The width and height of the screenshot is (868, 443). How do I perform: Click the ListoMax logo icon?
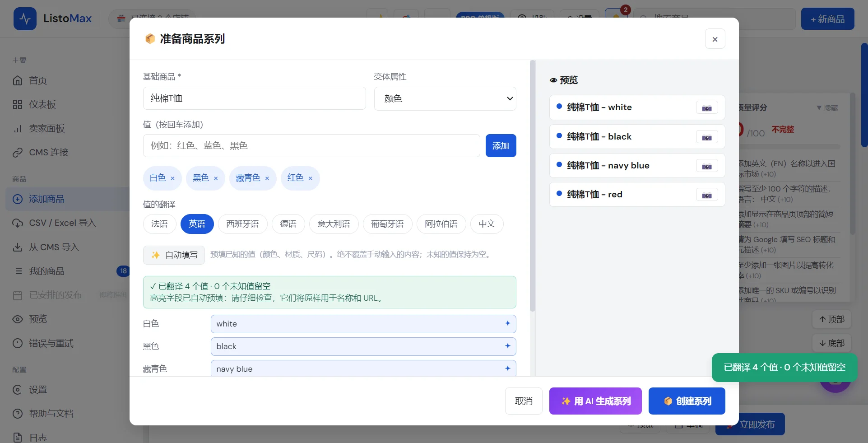[25, 19]
